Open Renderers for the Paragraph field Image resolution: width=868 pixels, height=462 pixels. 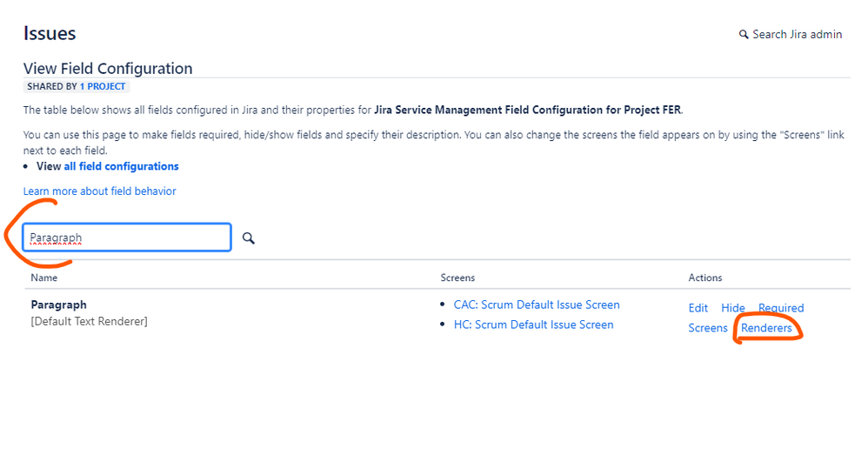pyautogui.click(x=767, y=328)
